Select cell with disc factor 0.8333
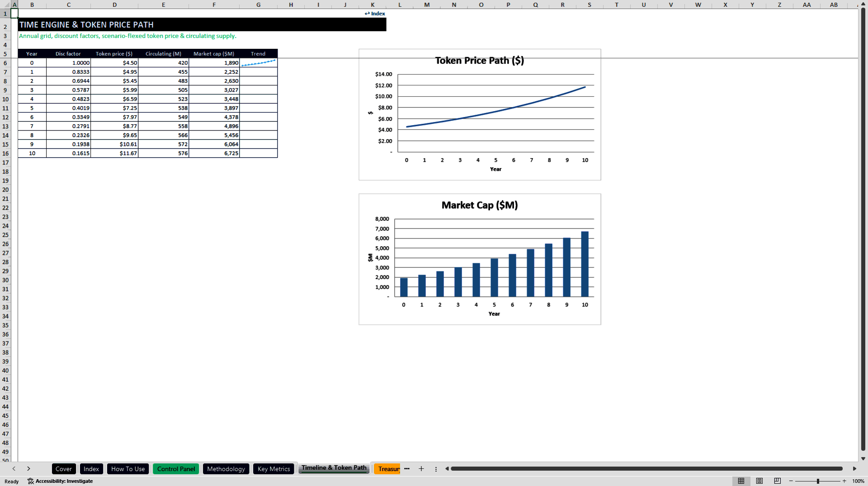This screenshot has width=868, height=486. 68,72
